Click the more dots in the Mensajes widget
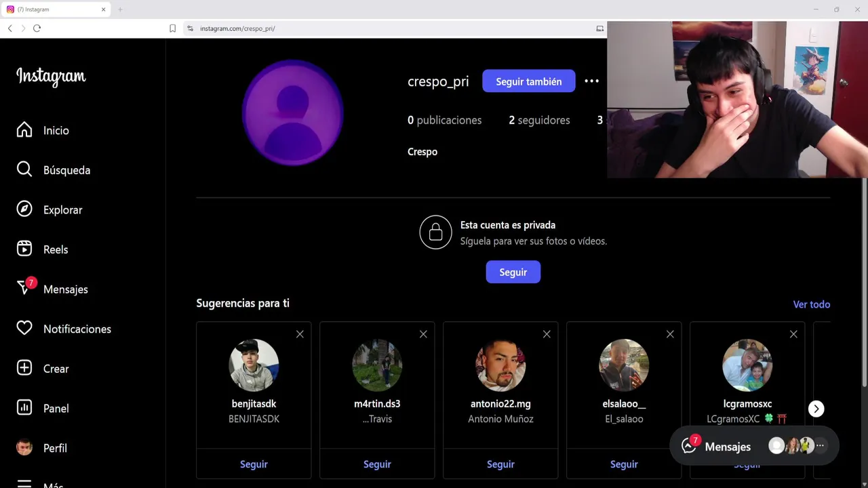The image size is (868, 488). tap(820, 446)
